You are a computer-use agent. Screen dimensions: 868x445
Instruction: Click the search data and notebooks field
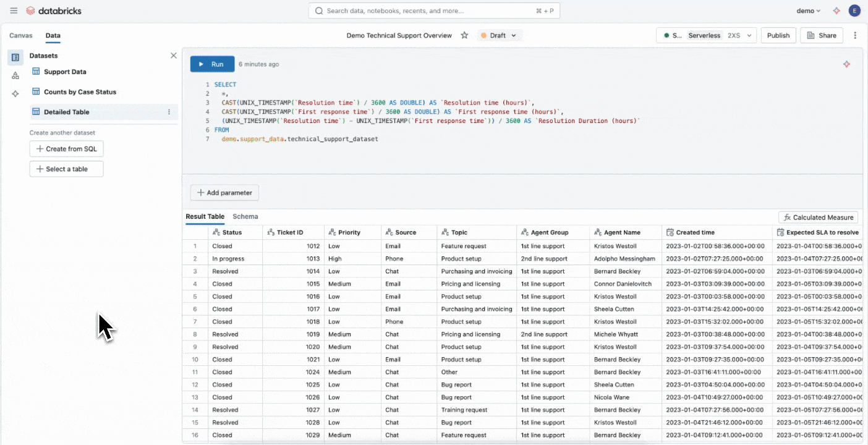click(x=434, y=11)
